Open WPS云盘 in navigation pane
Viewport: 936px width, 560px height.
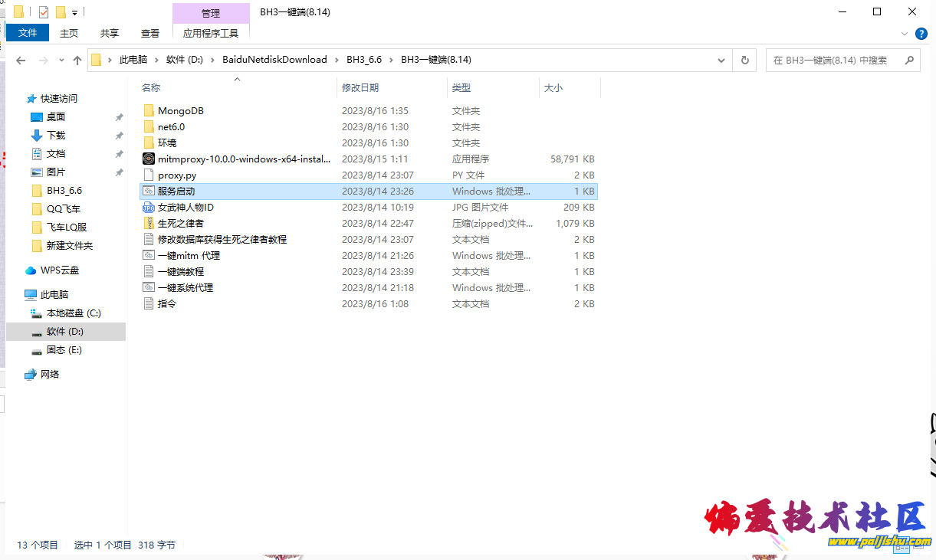[60, 270]
